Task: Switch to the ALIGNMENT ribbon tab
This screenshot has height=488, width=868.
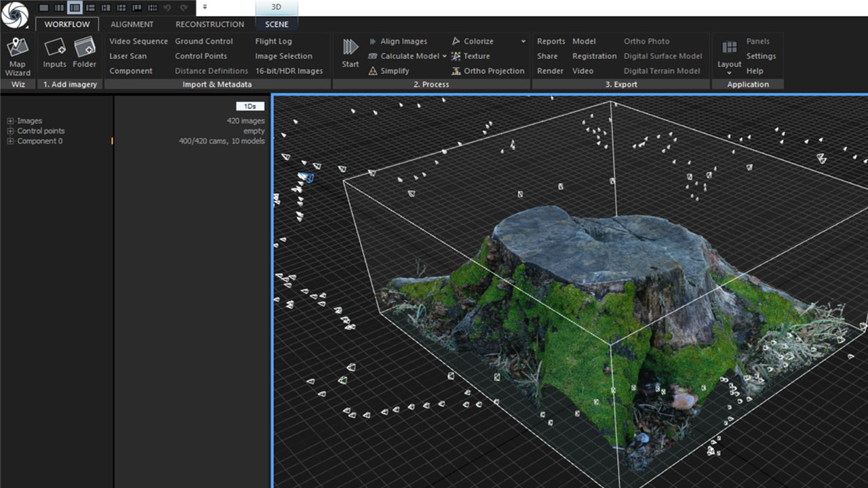Action: tap(132, 24)
